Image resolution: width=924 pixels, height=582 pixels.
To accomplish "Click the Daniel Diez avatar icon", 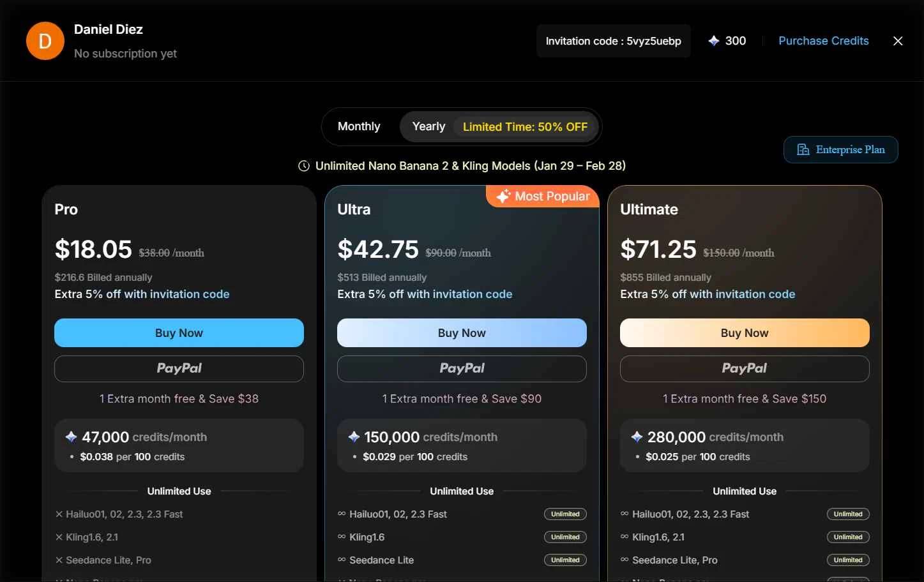I will point(45,41).
